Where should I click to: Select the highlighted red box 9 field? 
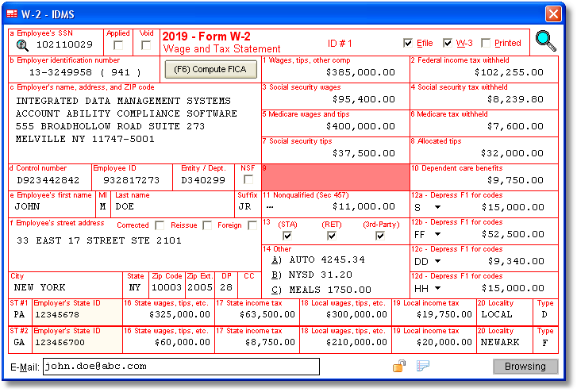pyautogui.click(x=335, y=177)
